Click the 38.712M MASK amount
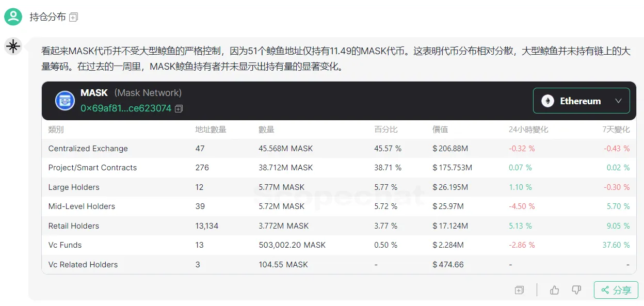The height and width of the screenshot is (306, 644). 286,168
